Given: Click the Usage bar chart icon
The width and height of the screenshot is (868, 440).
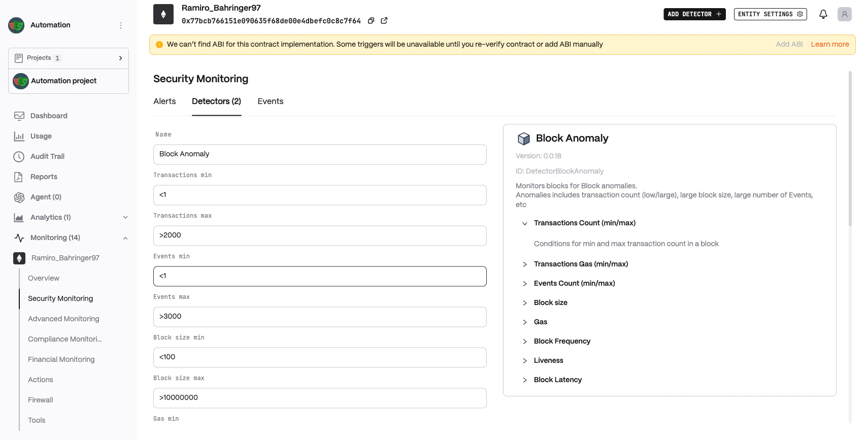Looking at the screenshot, I should point(19,136).
